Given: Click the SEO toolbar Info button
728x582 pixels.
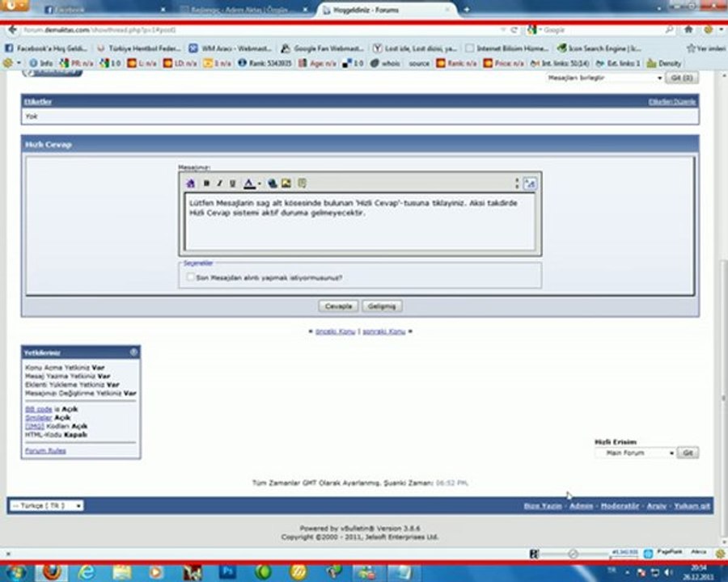Looking at the screenshot, I should tap(41, 63).
